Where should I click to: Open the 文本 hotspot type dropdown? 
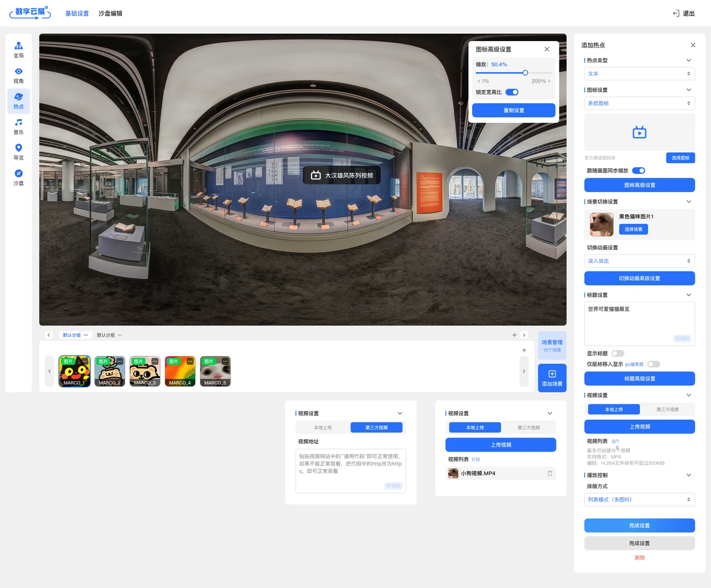(639, 74)
